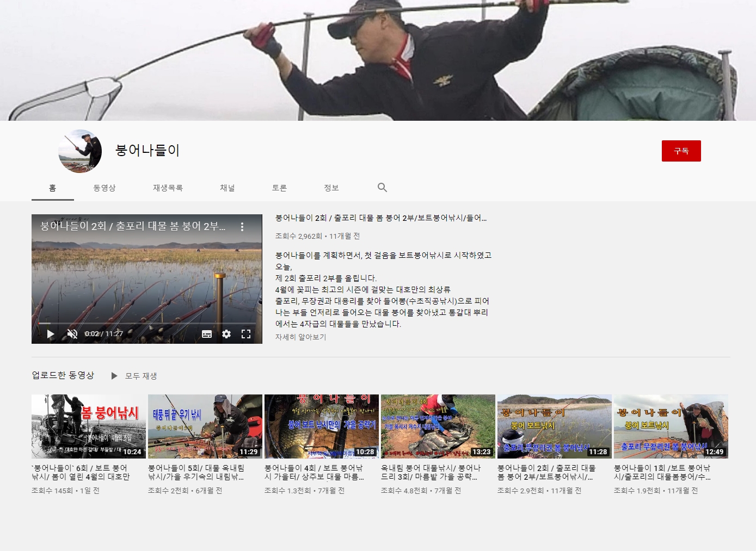Viewport: 756px width, 551px height.
Task: Search this channel with magnifier icon
Action: pyautogui.click(x=382, y=188)
